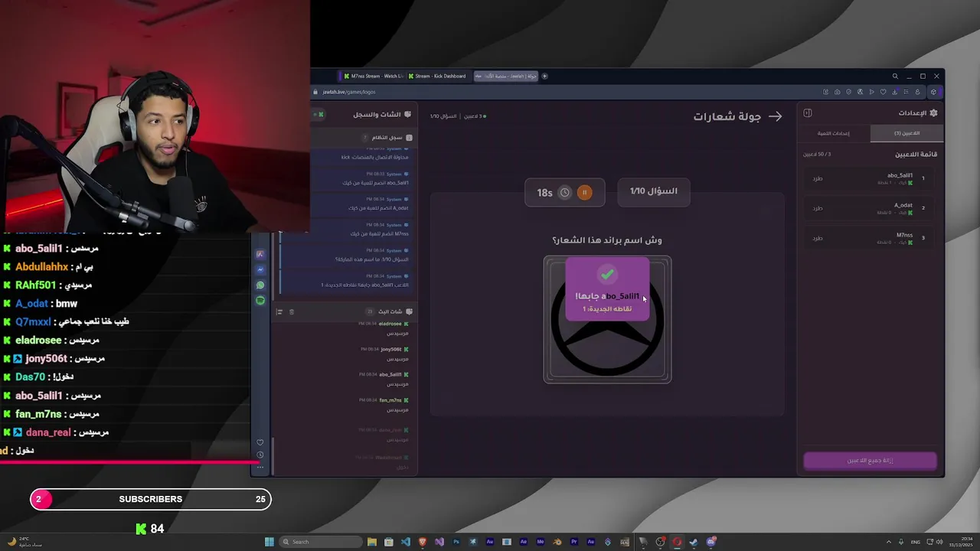
Task: Go back using the arrow next to جولة شعارات
Action: click(x=776, y=116)
